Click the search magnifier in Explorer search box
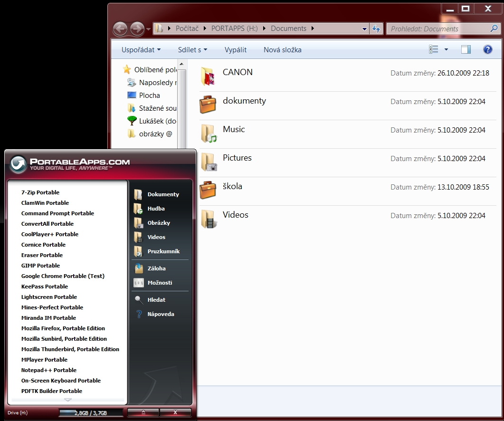The image size is (504, 421). coord(494,29)
